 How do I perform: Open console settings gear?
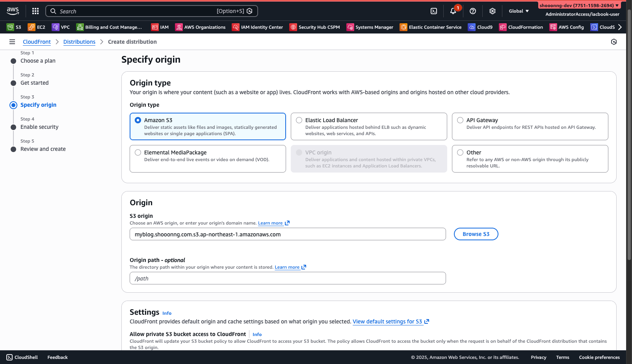click(x=493, y=11)
